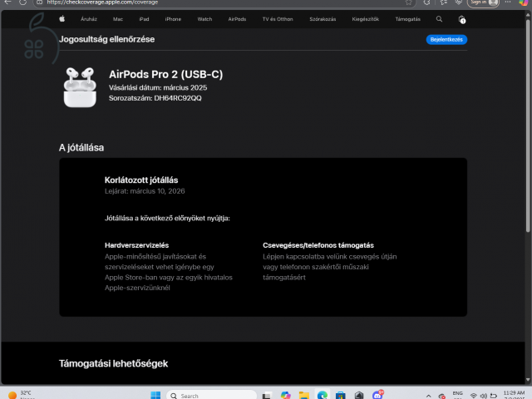Reload the page with the refresh icon

coord(22,2)
